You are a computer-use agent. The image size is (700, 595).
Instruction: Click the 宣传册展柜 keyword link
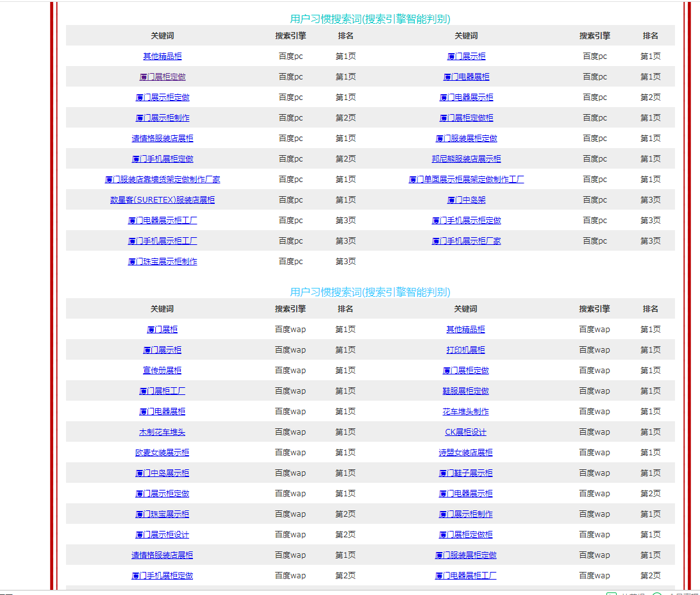(x=162, y=371)
